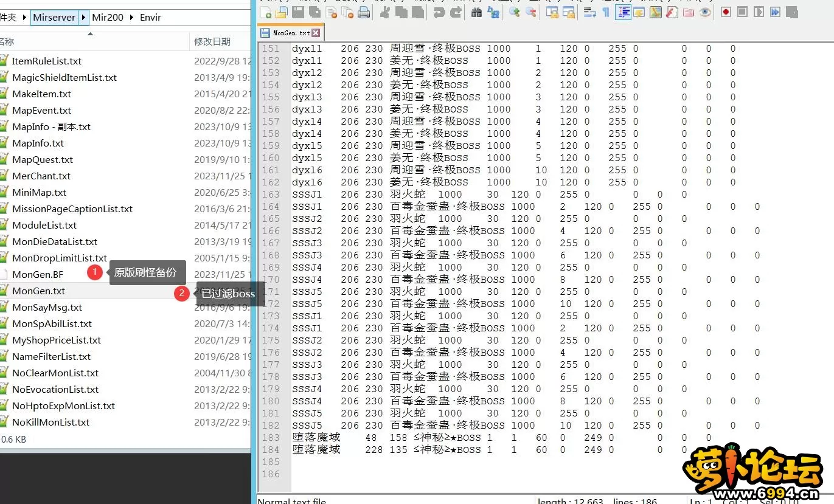Select the MonGen.txt editor tab

tap(291, 33)
